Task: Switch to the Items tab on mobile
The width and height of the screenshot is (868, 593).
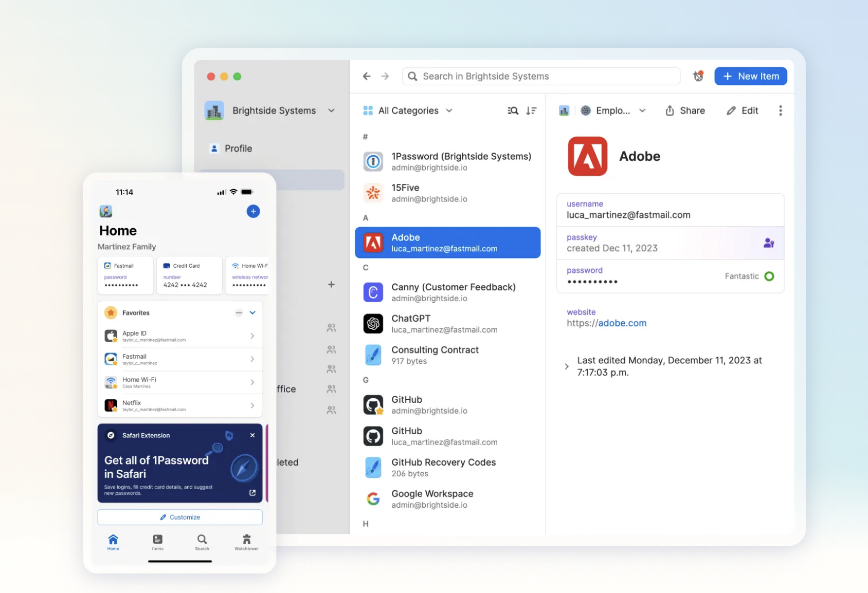Action: pos(158,542)
